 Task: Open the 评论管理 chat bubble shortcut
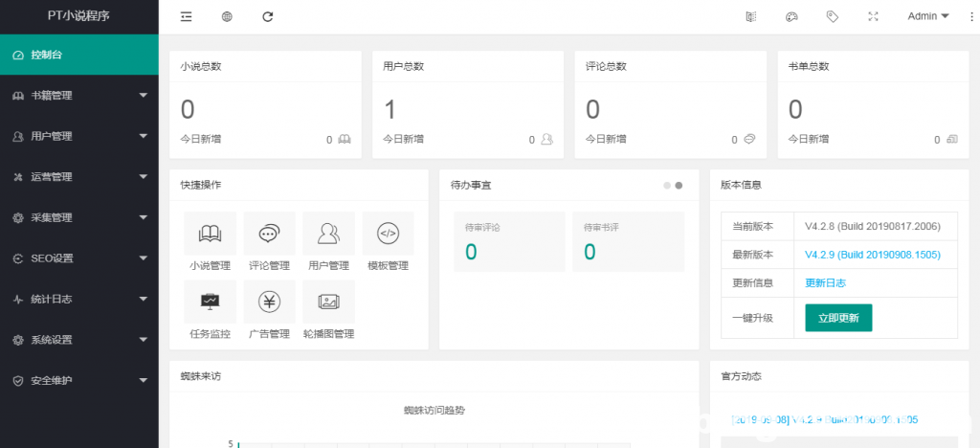tap(269, 234)
